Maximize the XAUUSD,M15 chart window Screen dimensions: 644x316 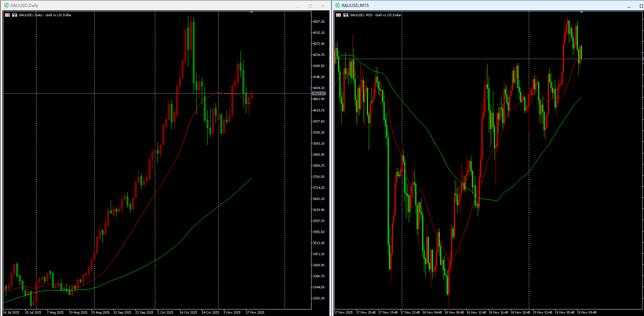pos(641,6)
